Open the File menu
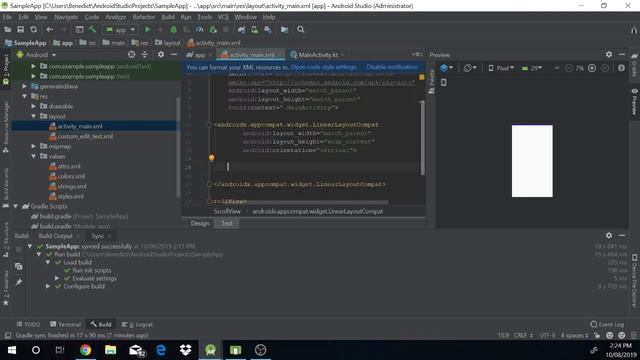This screenshot has height=360, width=640. pos(7,17)
